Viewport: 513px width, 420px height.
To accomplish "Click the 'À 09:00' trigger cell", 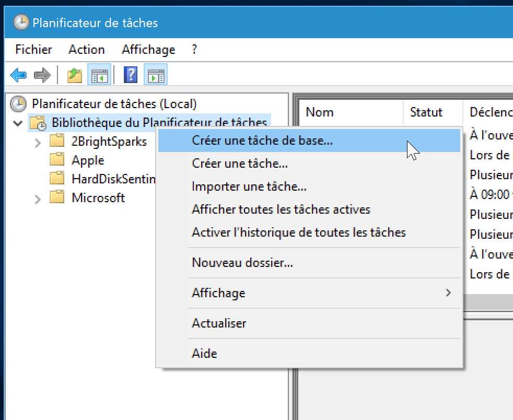I will click(491, 194).
